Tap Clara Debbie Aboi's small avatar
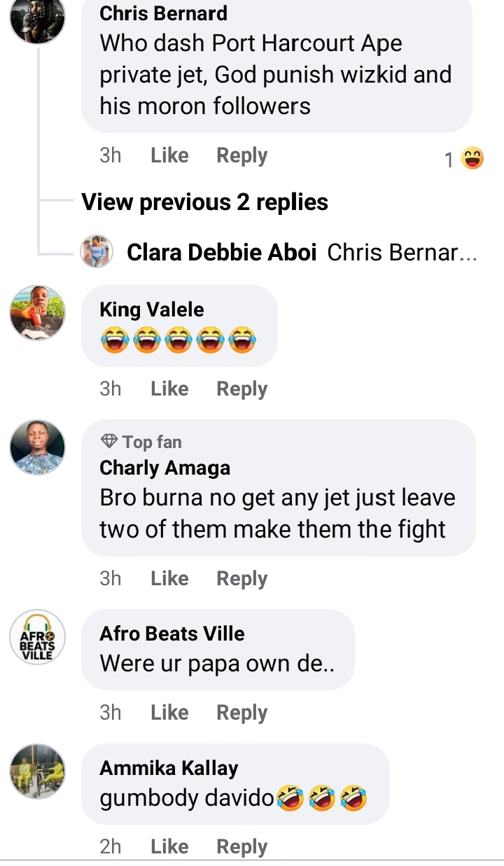504x866 pixels. [97, 251]
